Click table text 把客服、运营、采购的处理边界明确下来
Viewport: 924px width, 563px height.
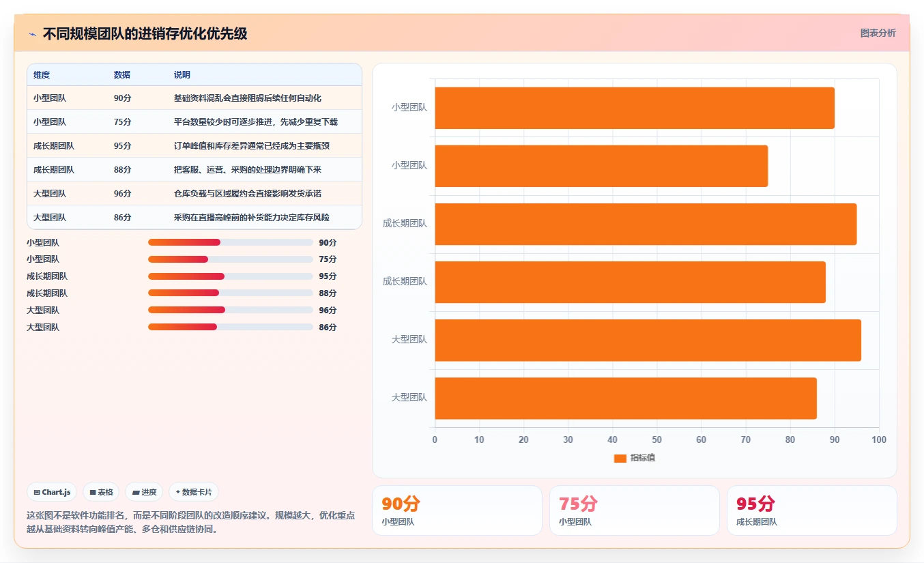tap(248, 170)
